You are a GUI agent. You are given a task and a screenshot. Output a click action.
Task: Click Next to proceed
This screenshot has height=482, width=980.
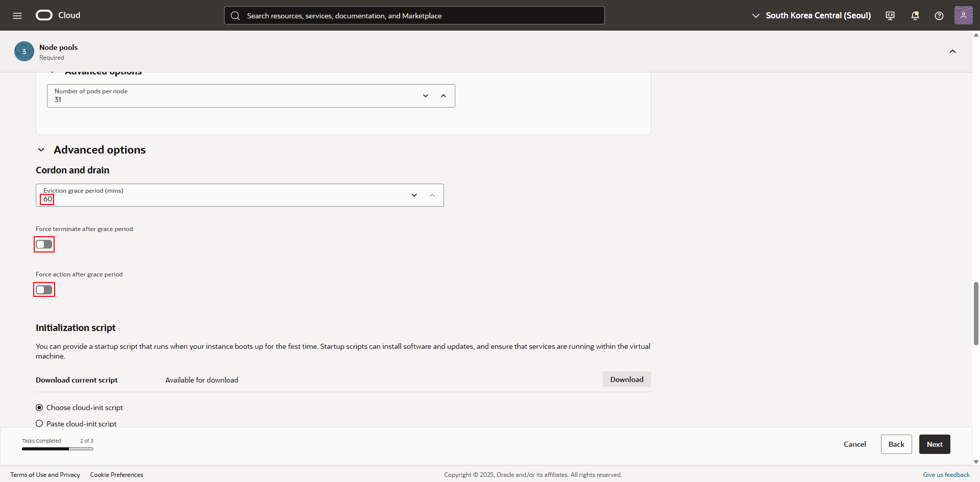(934, 444)
